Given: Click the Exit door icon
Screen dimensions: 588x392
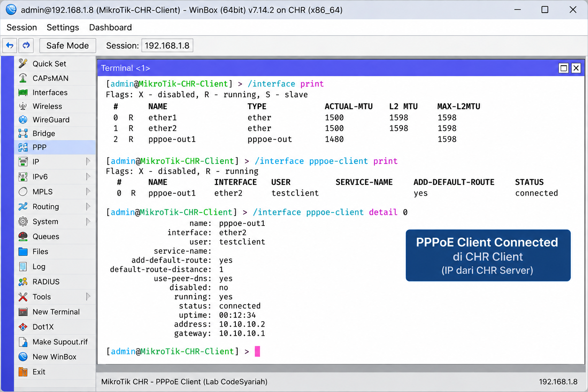Looking at the screenshot, I should pyautogui.click(x=23, y=372).
